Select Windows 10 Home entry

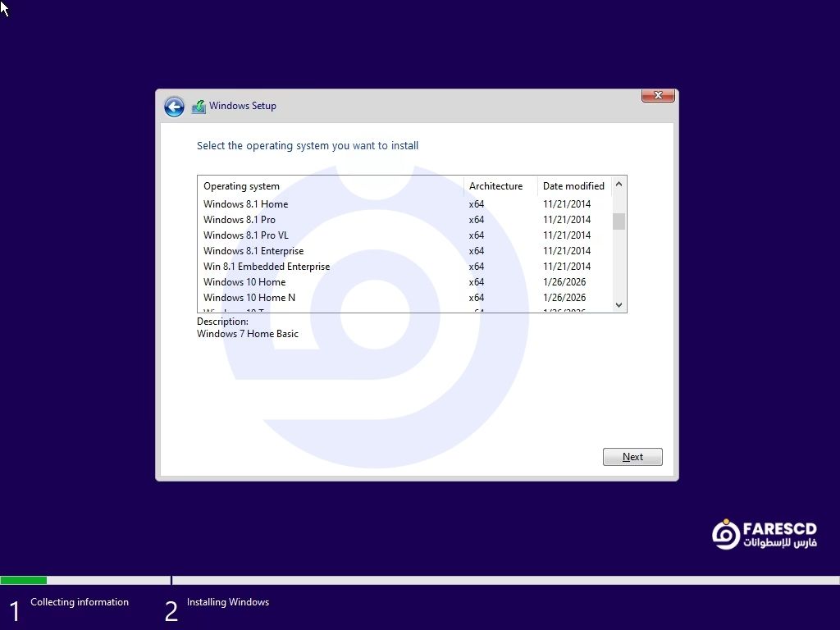coord(244,282)
